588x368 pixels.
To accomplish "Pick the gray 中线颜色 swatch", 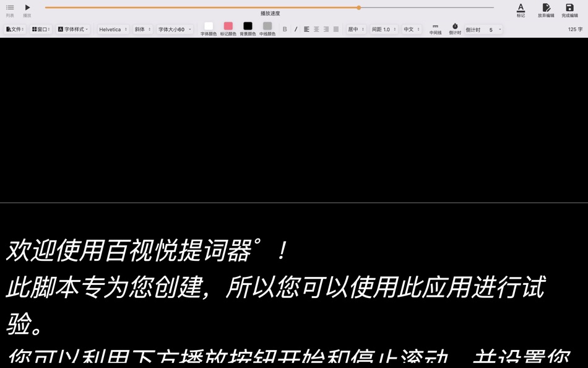I will tap(267, 26).
